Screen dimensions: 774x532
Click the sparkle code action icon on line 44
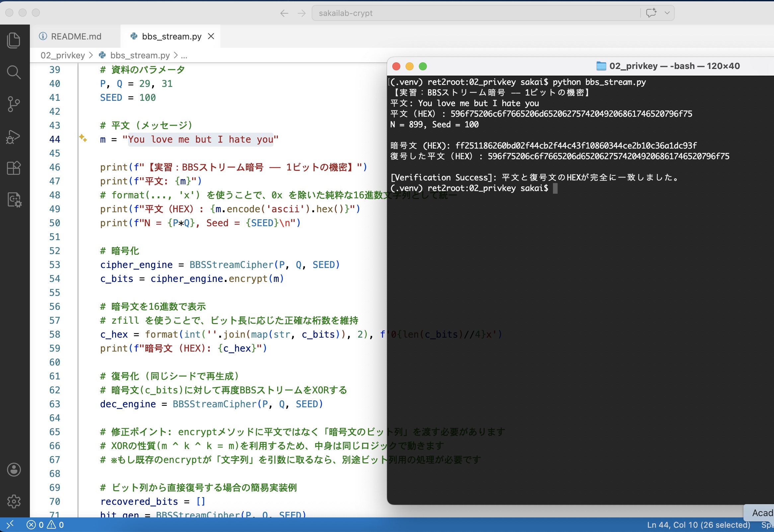(83, 138)
